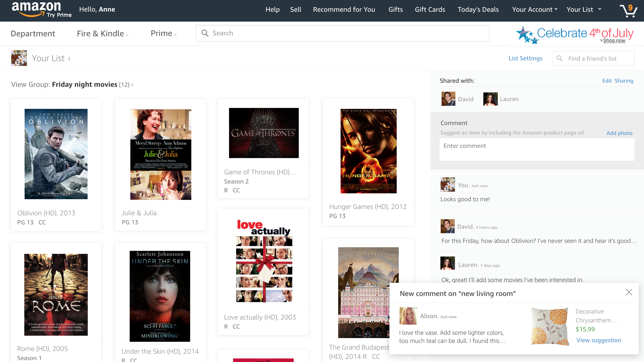Open the Help menu item
644x362 pixels.
272,9
